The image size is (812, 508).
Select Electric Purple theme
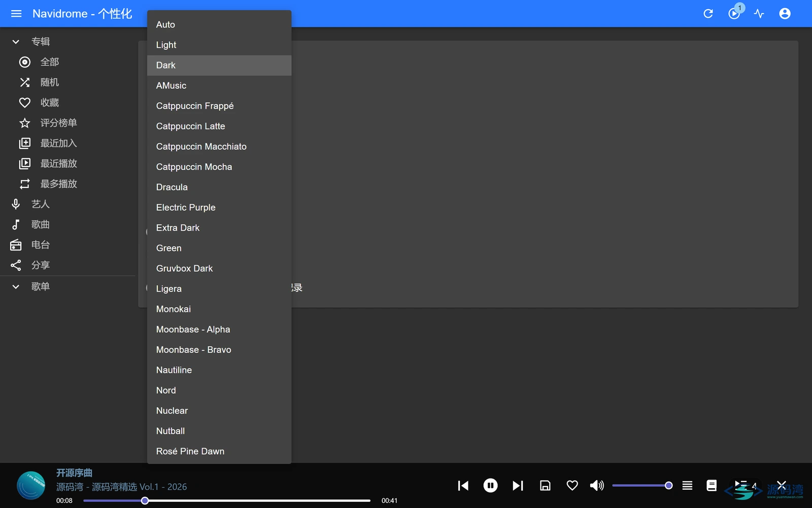pyautogui.click(x=219, y=207)
